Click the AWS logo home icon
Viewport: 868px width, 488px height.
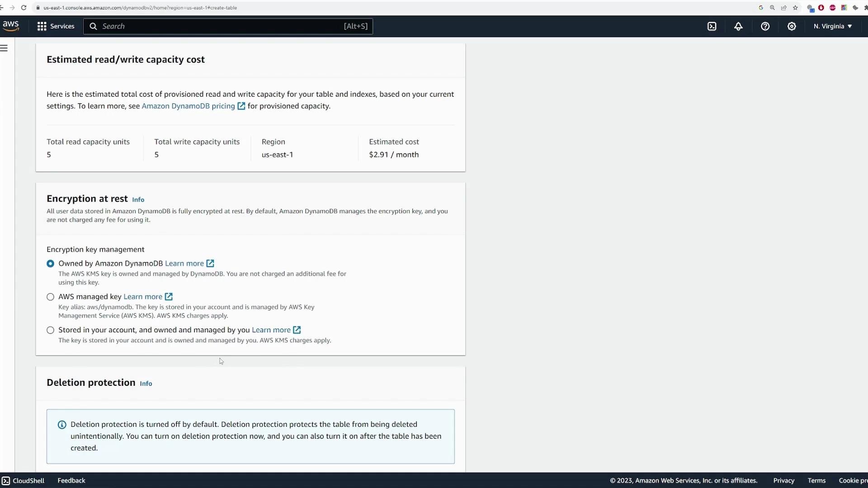tap(10, 26)
